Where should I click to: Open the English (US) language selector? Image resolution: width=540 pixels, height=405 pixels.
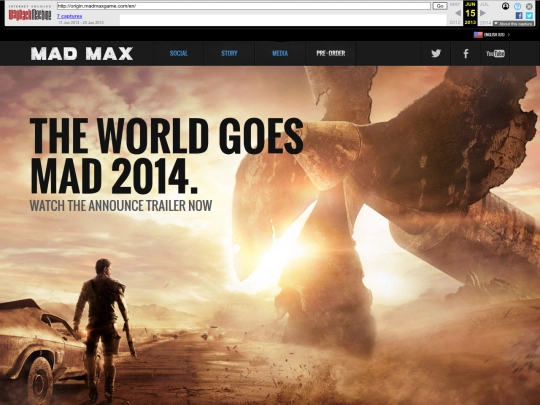[x=495, y=34]
